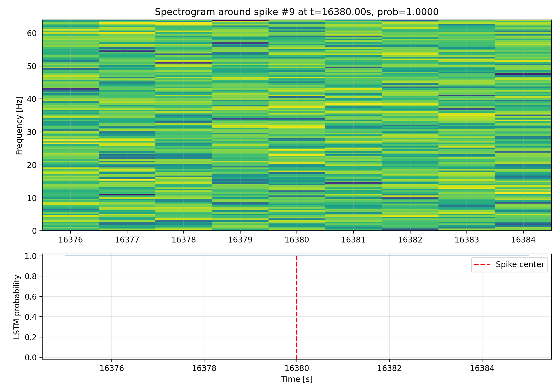The width and height of the screenshot is (560, 392).
Task: Click the red dashed legend line sample
Action: (482, 265)
